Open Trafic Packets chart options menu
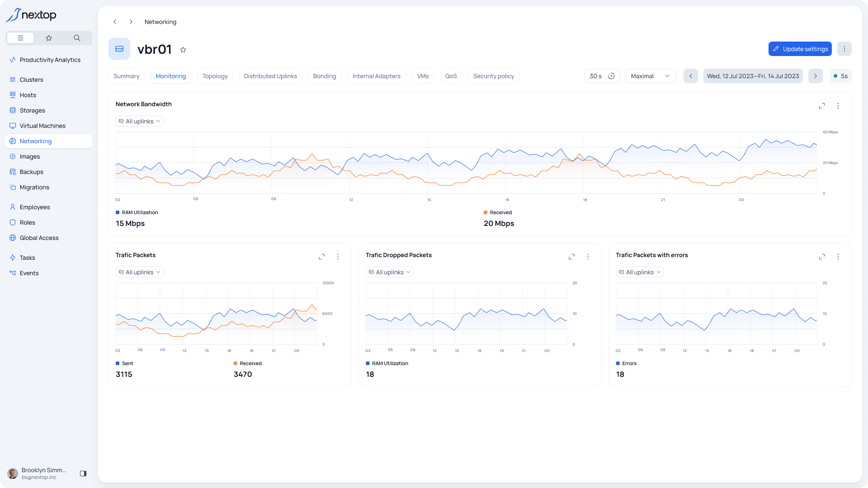The height and width of the screenshot is (488, 868). pyautogui.click(x=338, y=257)
